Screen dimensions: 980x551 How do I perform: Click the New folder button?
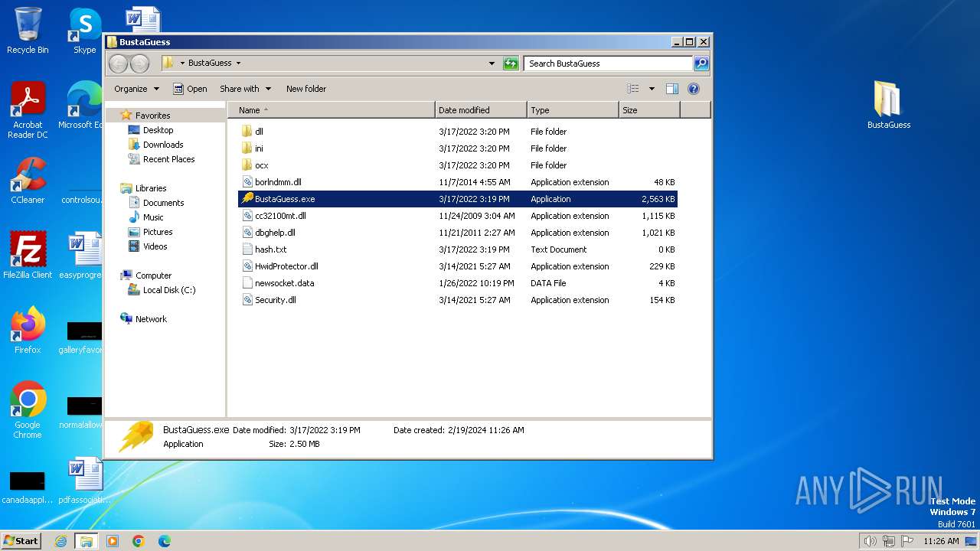(305, 89)
